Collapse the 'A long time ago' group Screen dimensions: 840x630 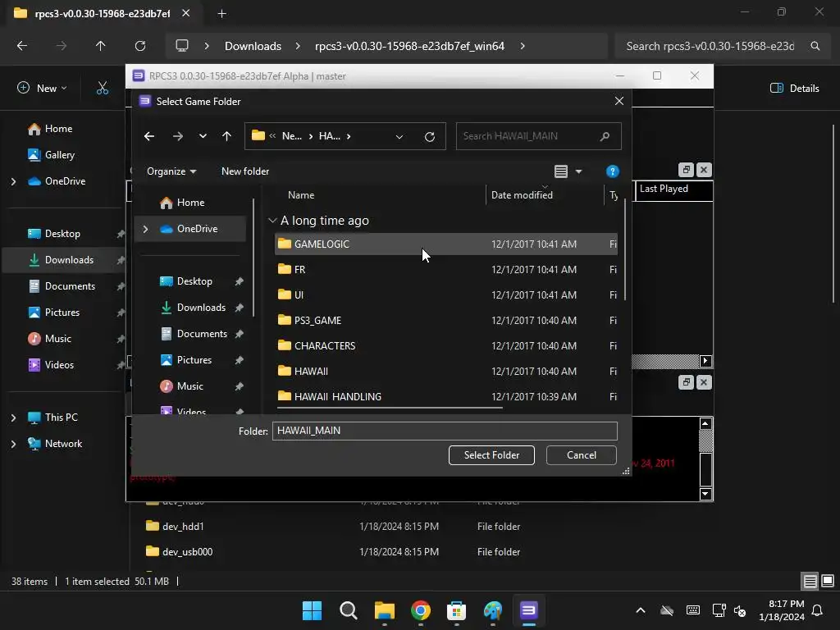coord(272,220)
